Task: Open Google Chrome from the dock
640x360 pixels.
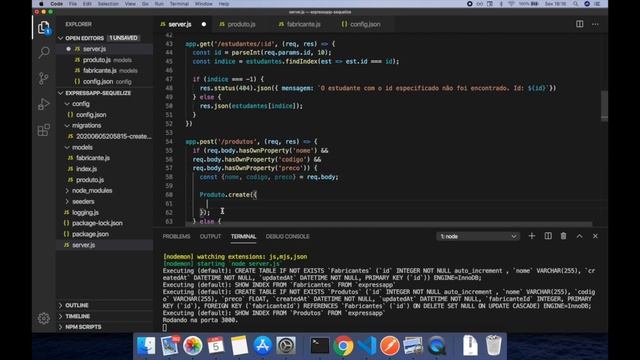Action: [343, 345]
